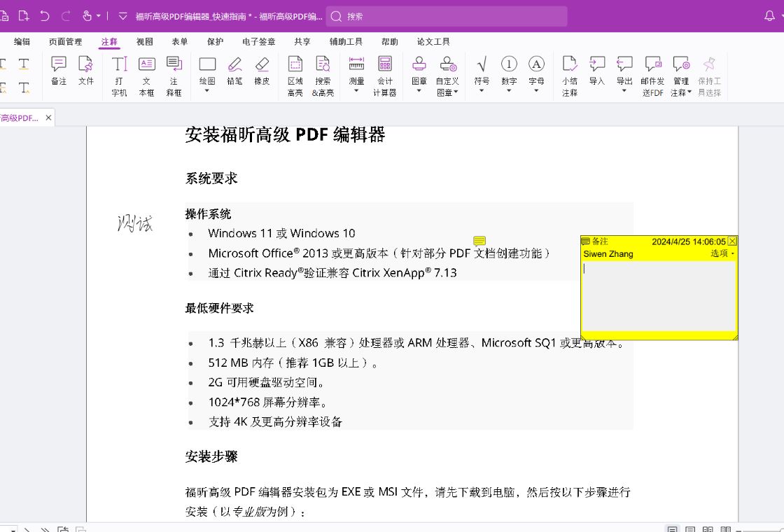
Task: Select the underline text markup tool
Action: click(x=24, y=64)
